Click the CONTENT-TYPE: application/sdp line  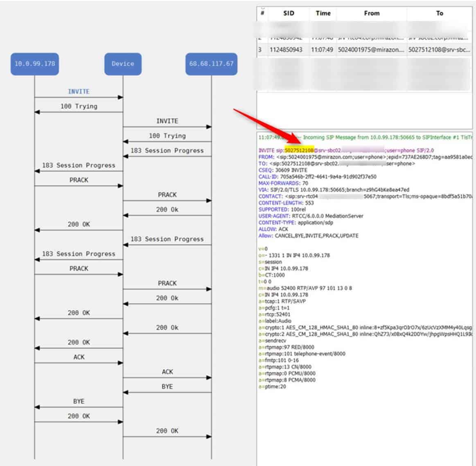pos(296,222)
